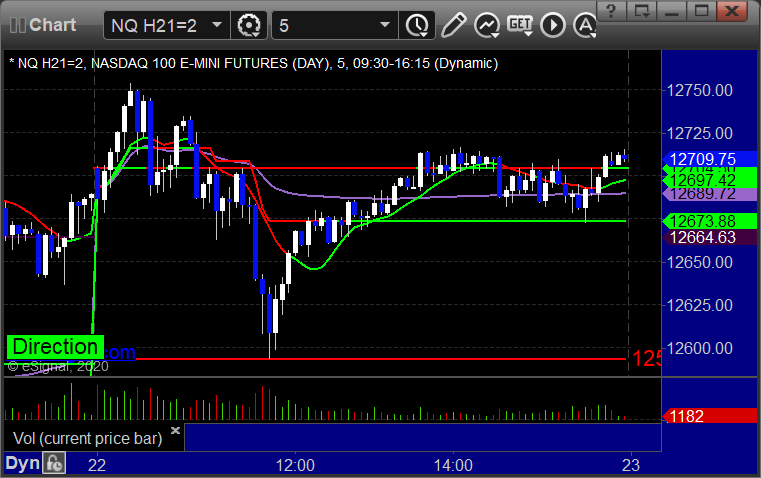This screenshot has width=761, height=478.
Task: Click the Dyn label in the bottom corner
Action: click(x=22, y=463)
